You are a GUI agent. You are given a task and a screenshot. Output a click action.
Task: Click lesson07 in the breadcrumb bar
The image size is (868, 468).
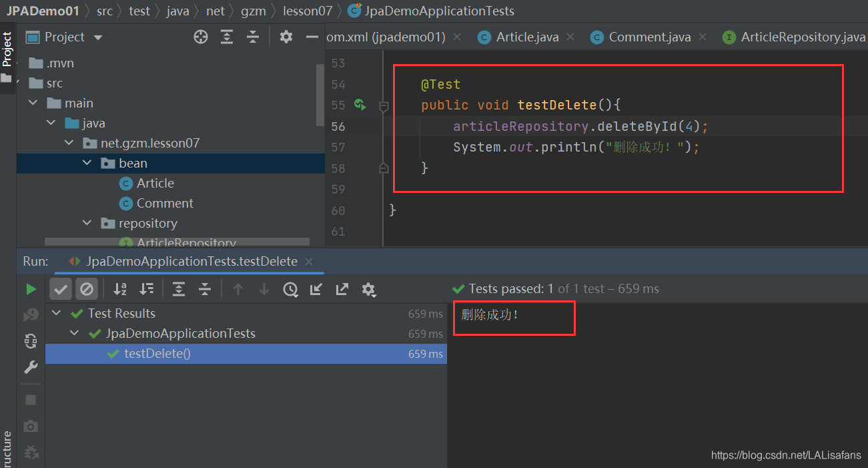click(307, 11)
